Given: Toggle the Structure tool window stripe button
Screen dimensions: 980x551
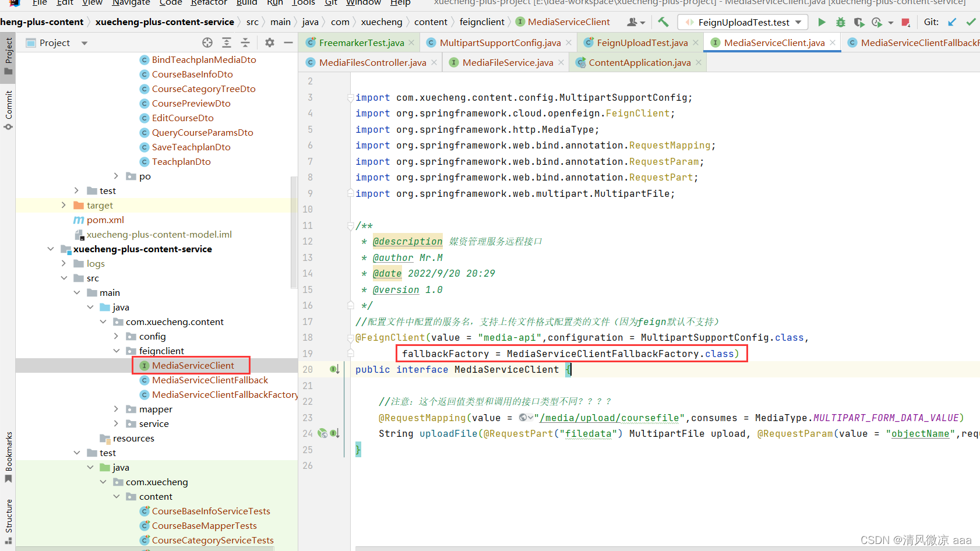Looking at the screenshot, I should click(x=8, y=521).
